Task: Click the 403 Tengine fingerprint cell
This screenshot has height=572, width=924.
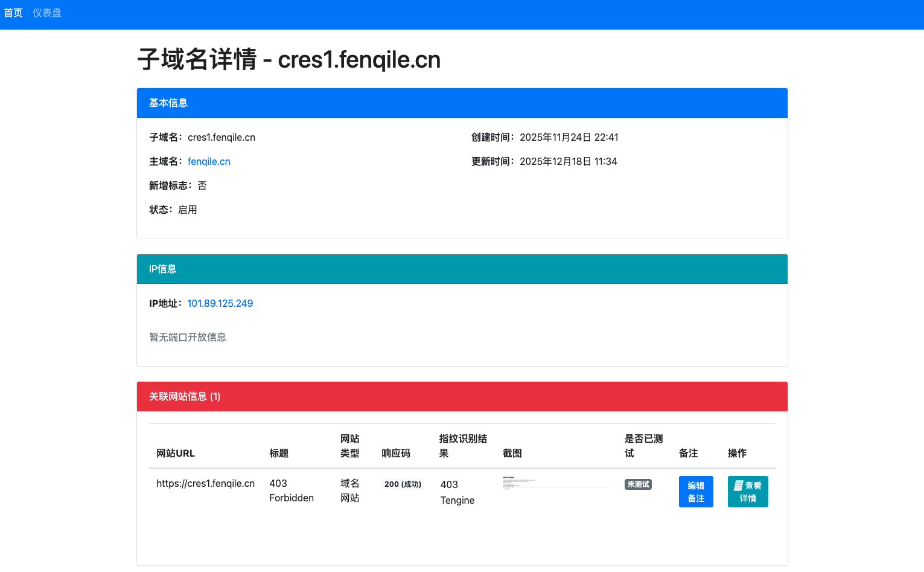Action: pyautogui.click(x=457, y=493)
